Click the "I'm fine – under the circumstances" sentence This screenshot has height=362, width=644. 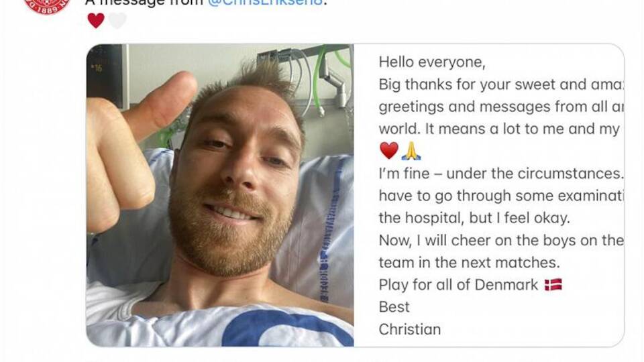(501, 173)
